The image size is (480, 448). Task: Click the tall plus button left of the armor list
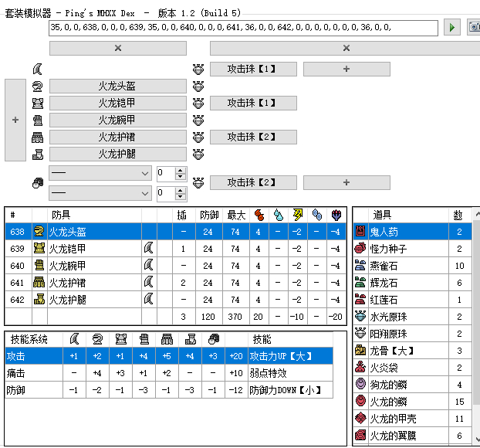pos(15,120)
